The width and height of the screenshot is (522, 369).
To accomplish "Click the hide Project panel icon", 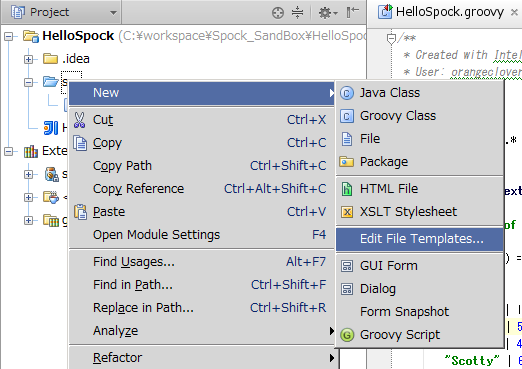I will (352, 12).
